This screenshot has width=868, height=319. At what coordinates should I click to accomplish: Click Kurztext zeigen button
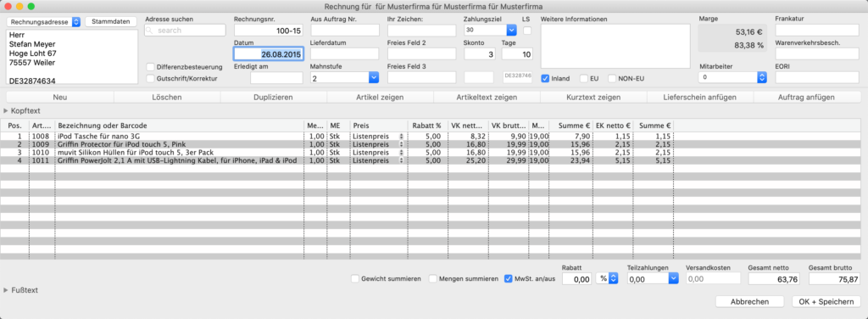tap(593, 97)
